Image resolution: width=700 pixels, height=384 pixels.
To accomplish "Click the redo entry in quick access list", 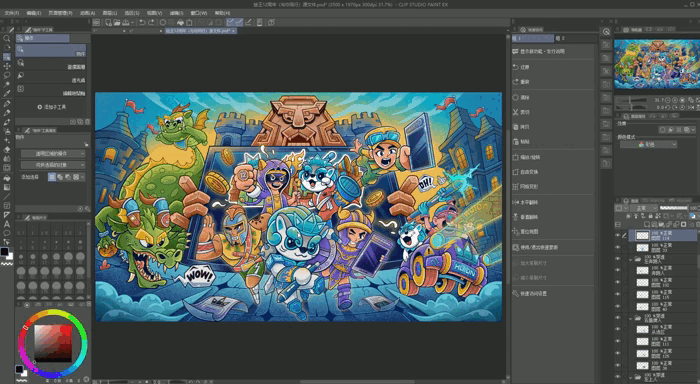I will pyautogui.click(x=554, y=82).
